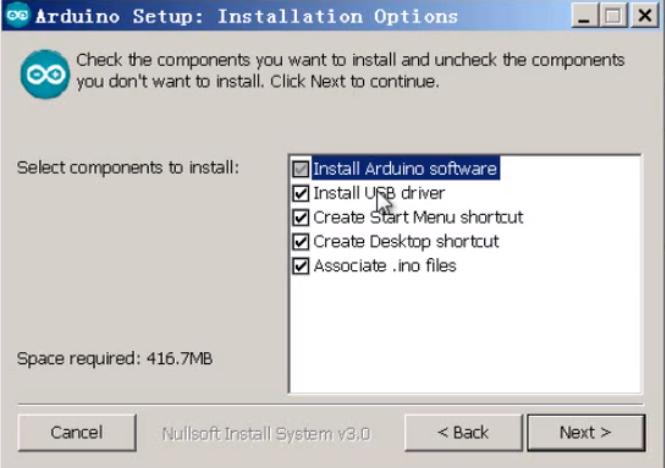Screen dimensions: 665x468
Task: Select the 'Associate .ino files' text label
Action: [x=385, y=266]
